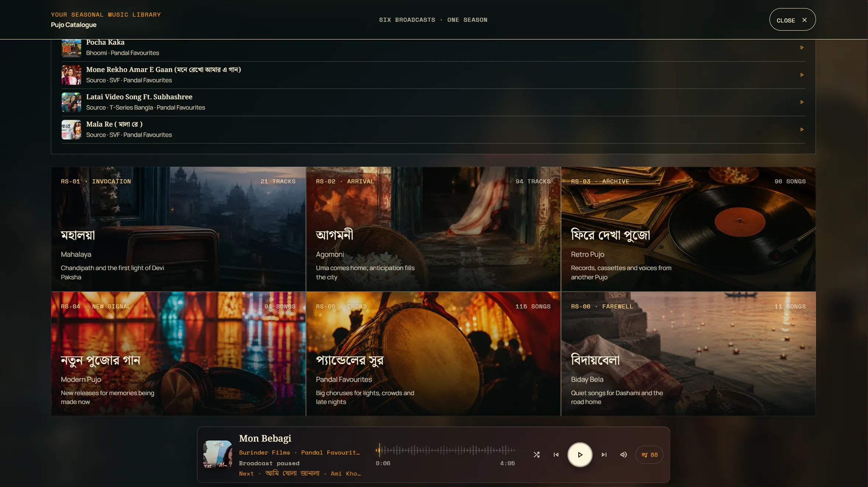The height and width of the screenshot is (487, 868).
Task: Click the '21 TRACKS' count
Action: (278, 182)
